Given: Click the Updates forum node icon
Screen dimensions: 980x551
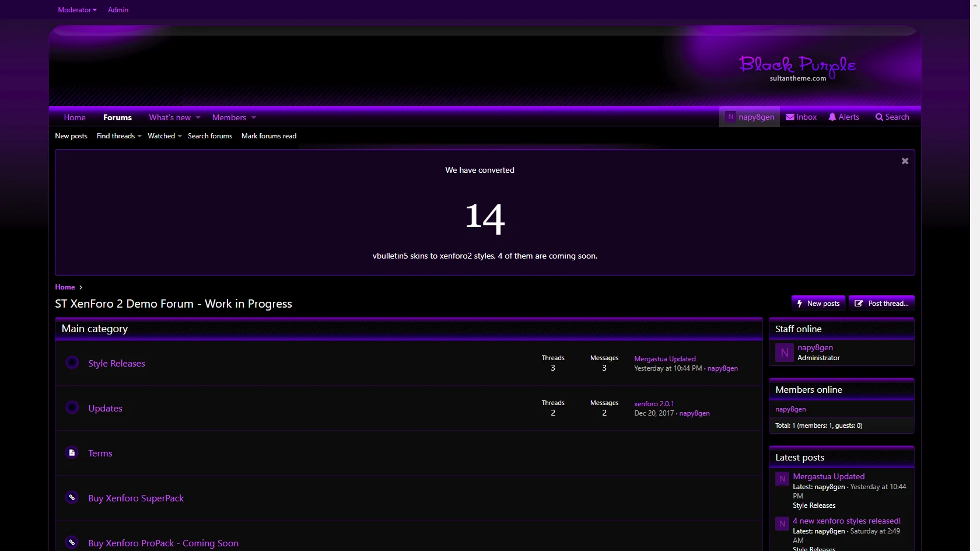Looking at the screenshot, I should 72,407.
